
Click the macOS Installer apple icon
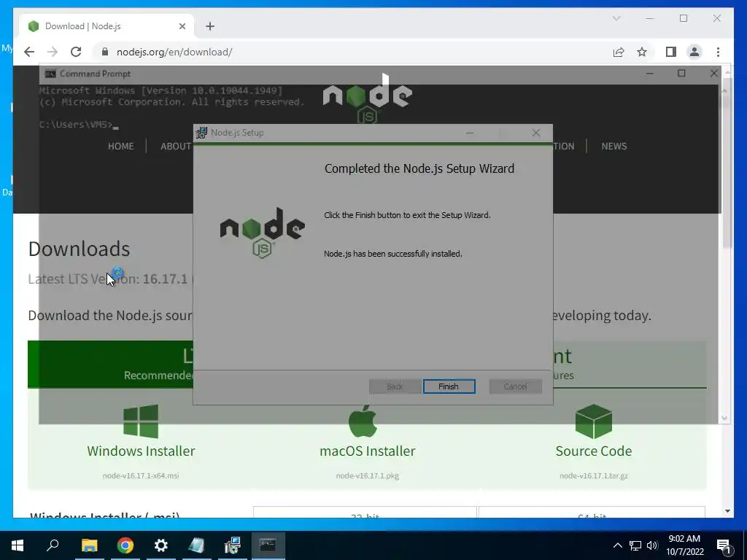(363, 421)
